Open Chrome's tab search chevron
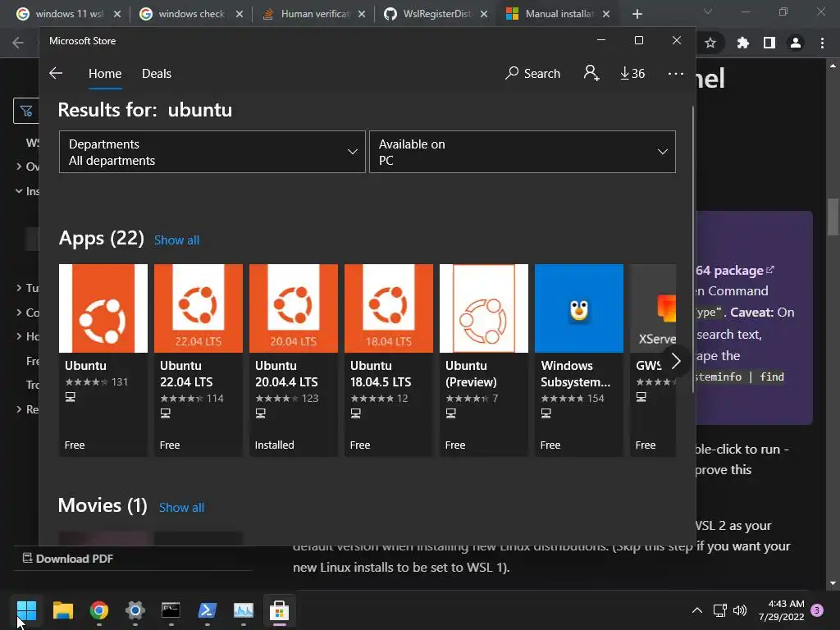Image resolution: width=840 pixels, height=630 pixels. tap(708, 11)
